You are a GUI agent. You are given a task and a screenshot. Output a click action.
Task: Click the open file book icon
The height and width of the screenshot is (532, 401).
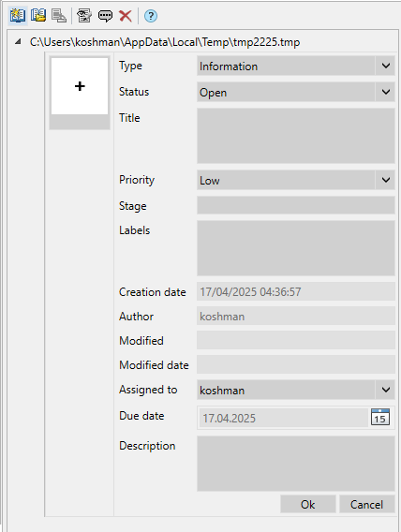pos(38,16)
